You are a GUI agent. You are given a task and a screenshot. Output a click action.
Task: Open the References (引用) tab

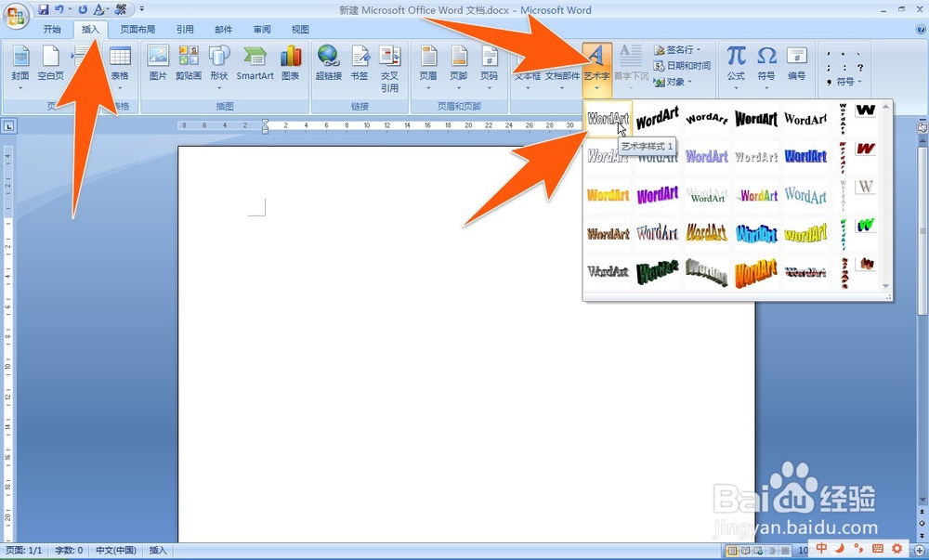[x=185, y=29]
